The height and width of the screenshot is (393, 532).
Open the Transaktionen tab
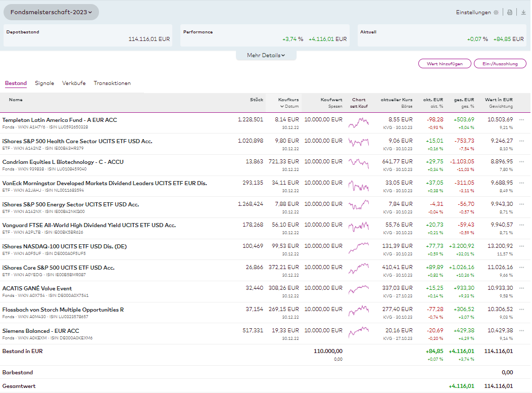pyautogui.click(x=112, y=83)
